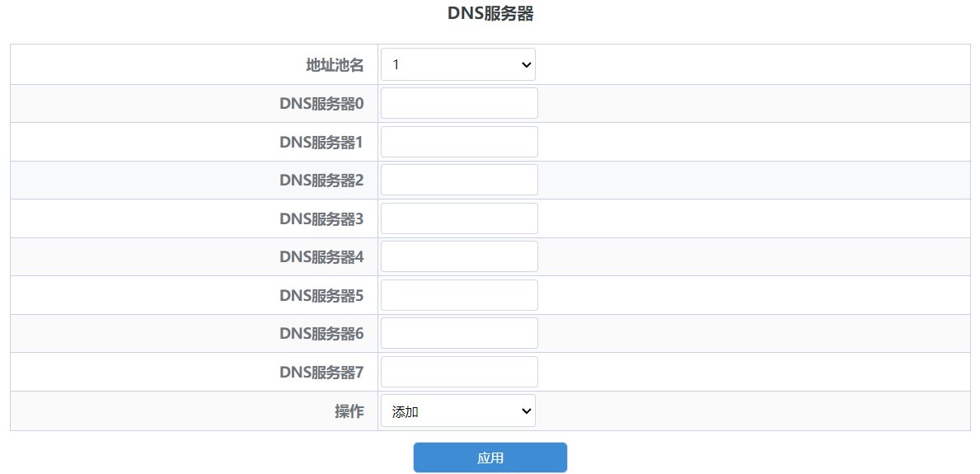The width and height of the screenshot is (980, 474).
Task: Open the 操作 dropdown showing 添加
Action: (x=457, y=411)
